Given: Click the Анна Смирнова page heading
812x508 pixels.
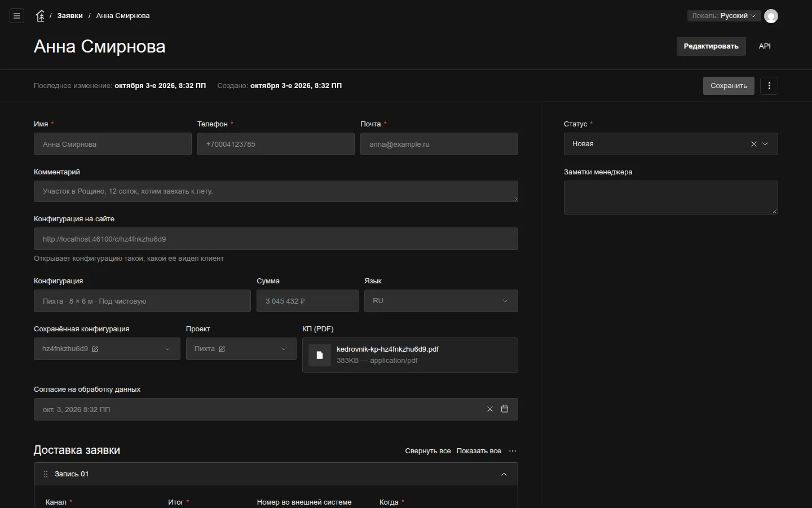Looking at the screenshot, I should click(x=100, y=46).
